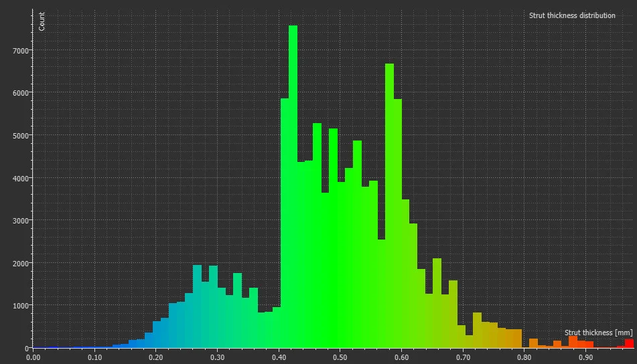
Task: Click the 6000 y-axis tick label
Action: [x=21, y=93]
